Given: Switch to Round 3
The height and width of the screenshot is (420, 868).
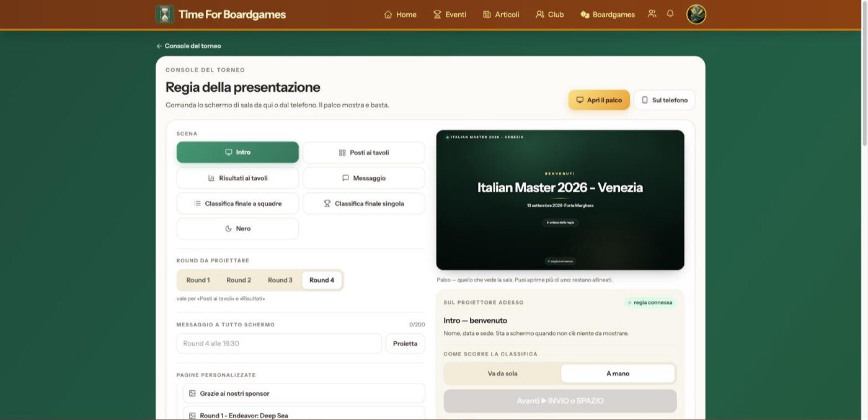Looking at the screenshot, I should [280, 280].
